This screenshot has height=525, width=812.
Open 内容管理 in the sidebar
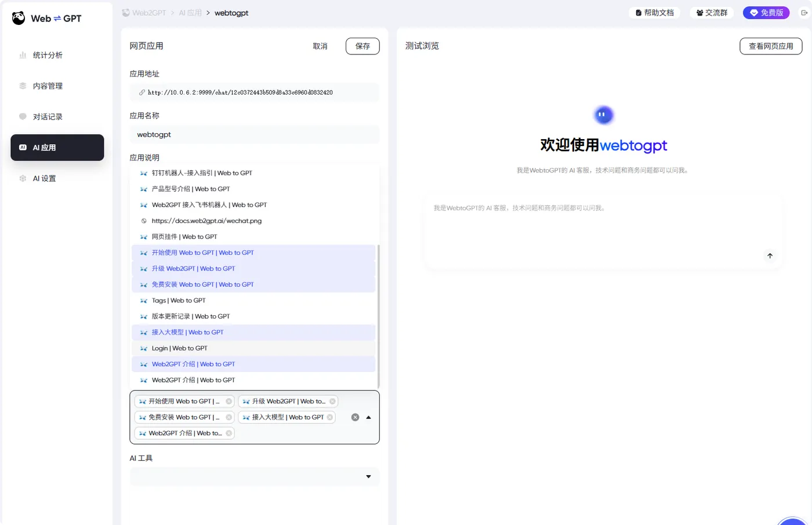(57, 86)
